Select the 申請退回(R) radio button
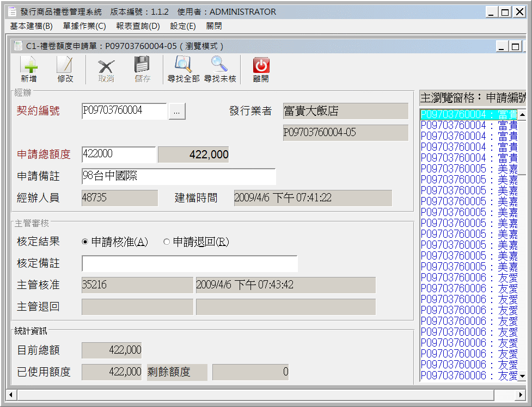The height and width of the screenshot is (407, 532). coord(167,242)
